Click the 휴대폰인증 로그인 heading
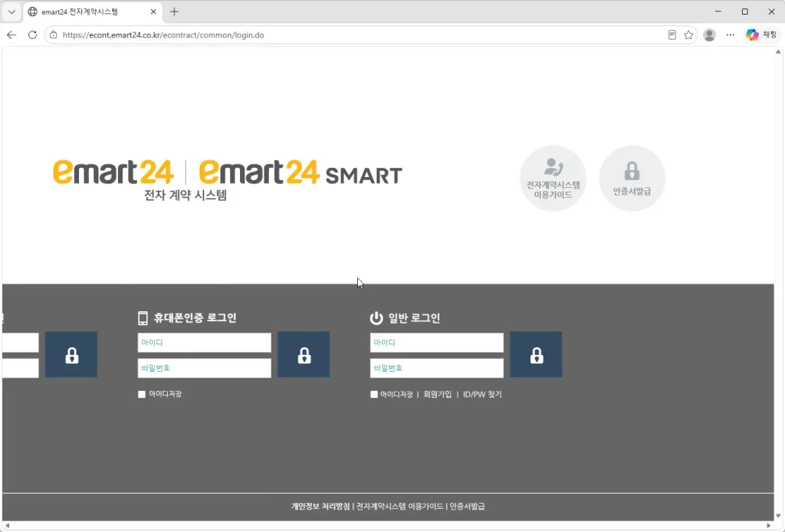Image resolution: width=785 pixels, height=532 pixels. (x=195, y=318)
